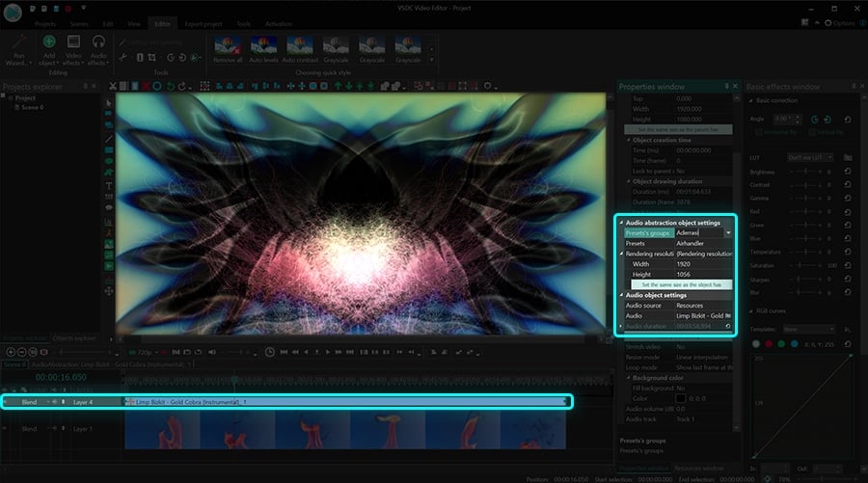Open the View ribbon tab

pyautogui.click(x=134, y=24)
